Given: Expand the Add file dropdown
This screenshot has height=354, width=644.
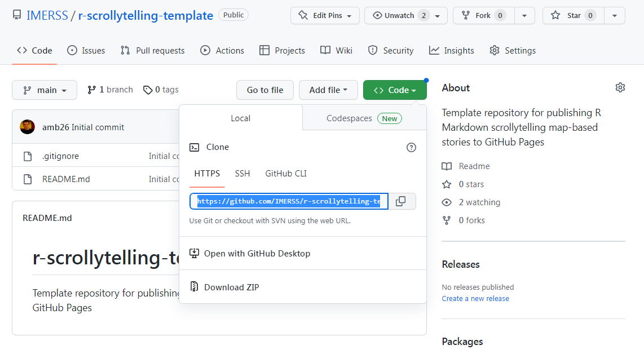Looking at the screenshot, I should click(x=328, y=90).
